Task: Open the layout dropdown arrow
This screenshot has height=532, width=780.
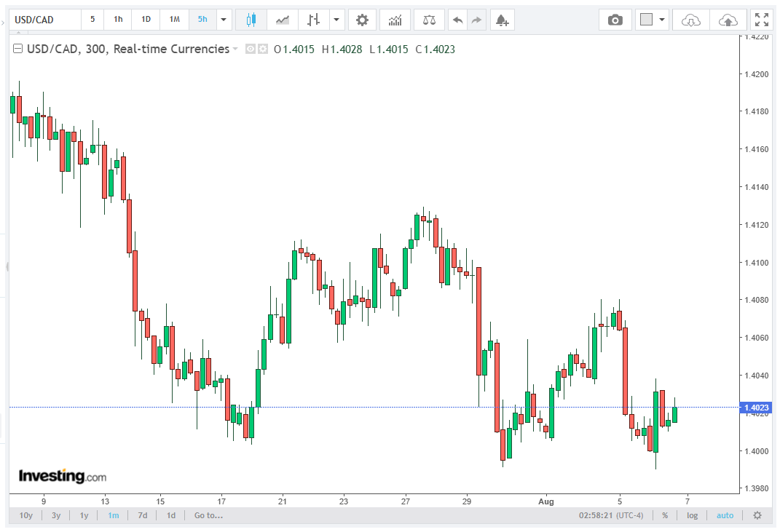Action: click(662, 20)
